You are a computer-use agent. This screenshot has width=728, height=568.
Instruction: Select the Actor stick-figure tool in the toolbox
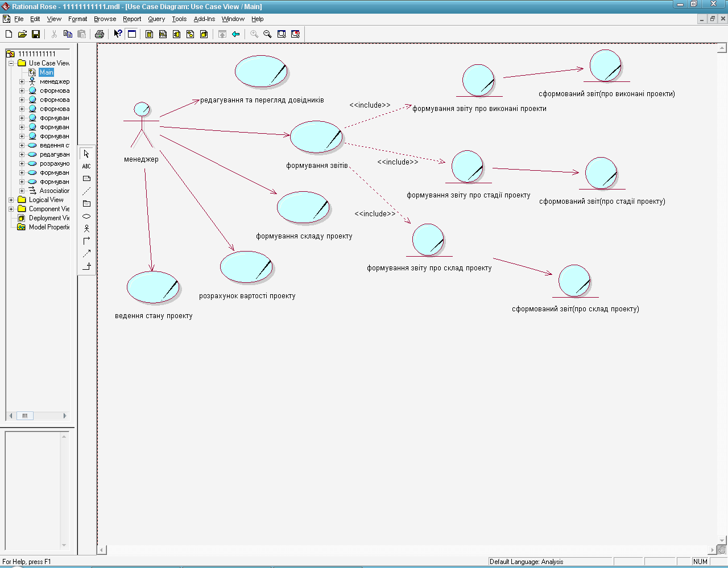coord(86,228)
